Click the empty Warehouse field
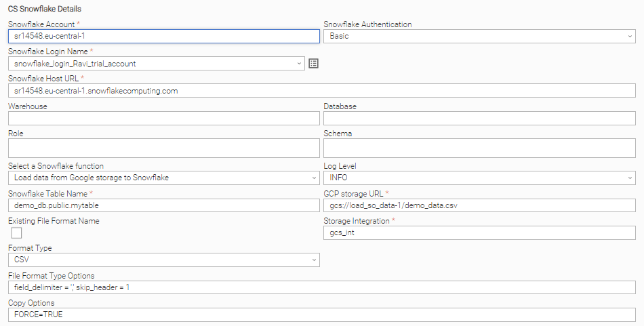 (x=164, y=118)
